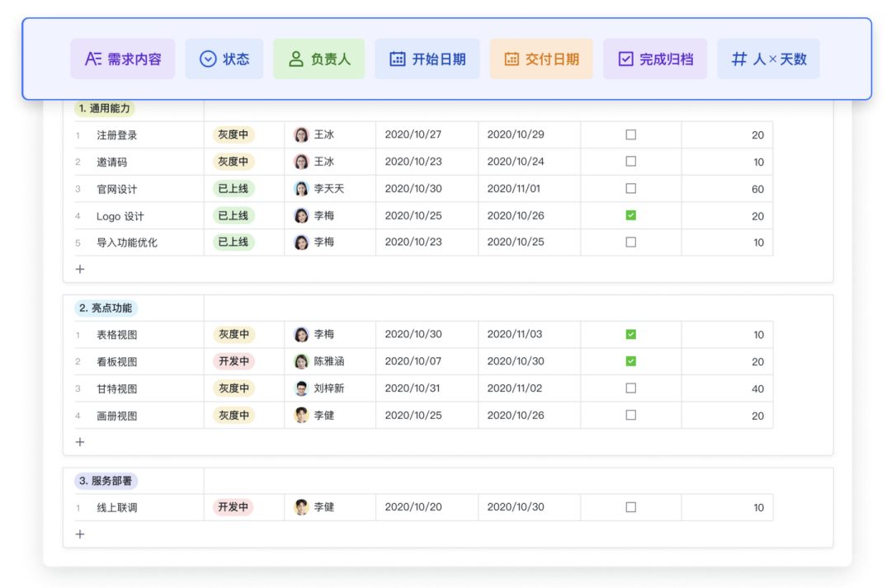891x588 pixels.
Task: Open the 已上线 status tag for 官网设计
Action: (233, 189)
